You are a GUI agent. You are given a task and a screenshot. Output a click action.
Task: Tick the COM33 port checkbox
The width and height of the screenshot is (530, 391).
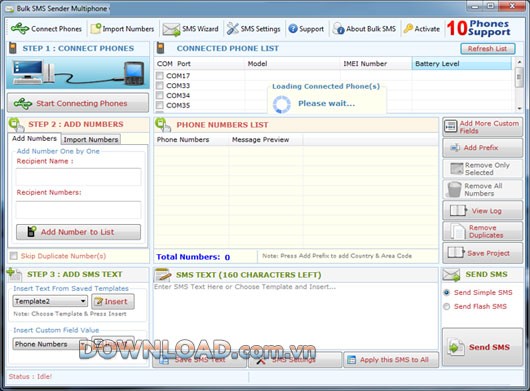click(x=160, y=85)
